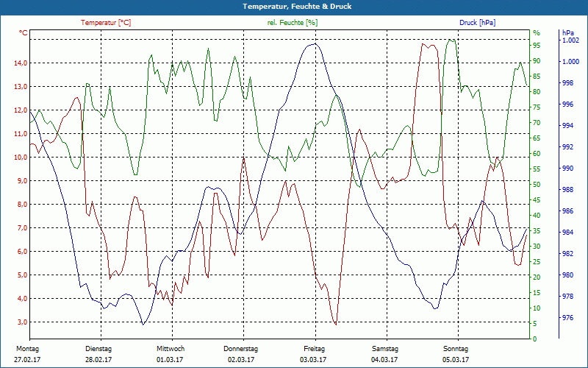This screenshot has height=368, width=588.
Task: Click the '6,0' temperature axis value
Action: click(22, 252)
